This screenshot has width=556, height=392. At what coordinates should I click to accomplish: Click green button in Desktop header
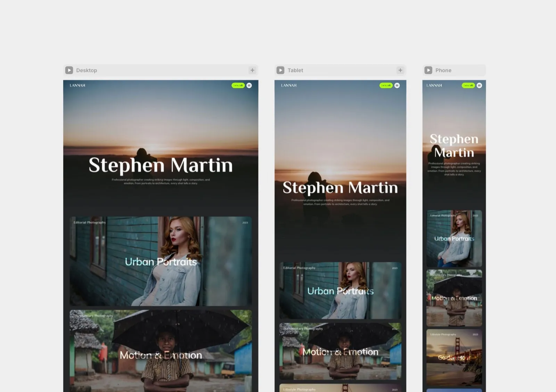[x=238, y=85]
